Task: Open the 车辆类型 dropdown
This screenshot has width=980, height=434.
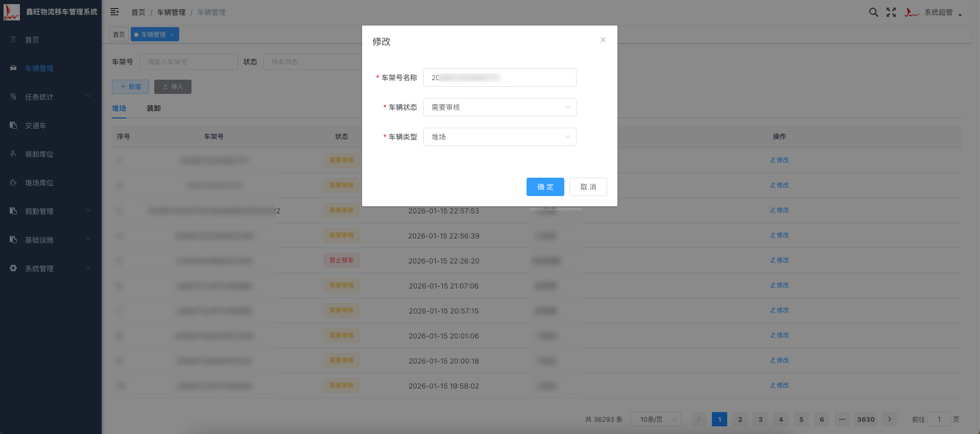Action: [x=500, y=137]
